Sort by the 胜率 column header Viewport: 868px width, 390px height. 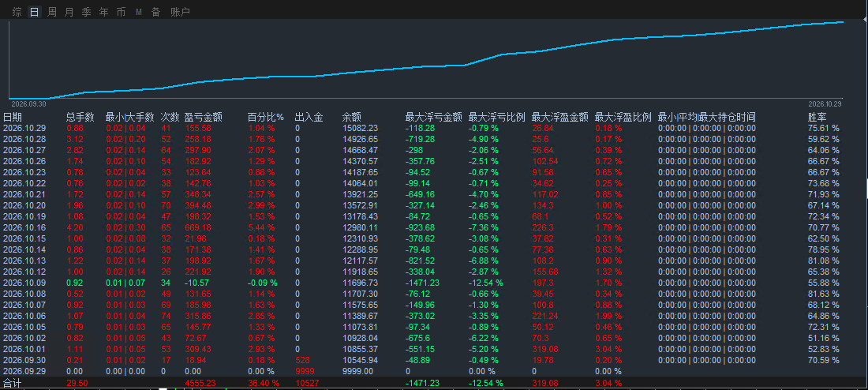click(x=817, y=117)
